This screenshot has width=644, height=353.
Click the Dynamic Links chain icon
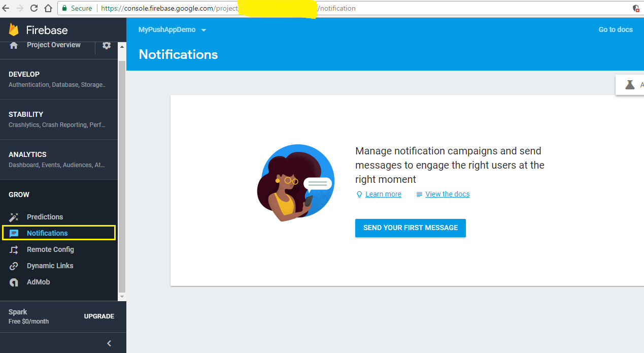pos(14,266)
